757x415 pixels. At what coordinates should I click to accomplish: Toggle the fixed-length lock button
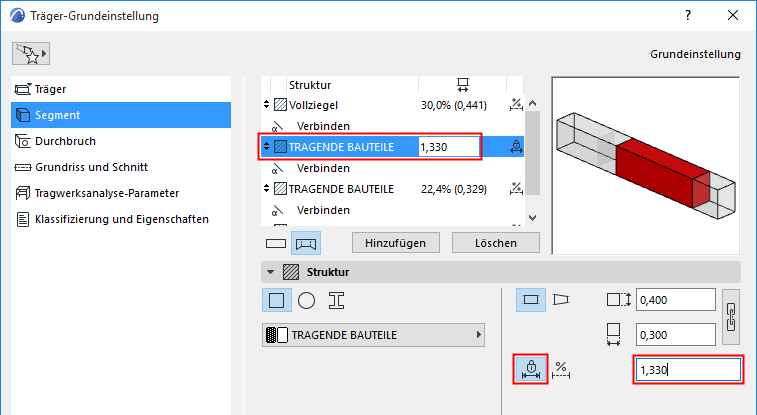(x=531, y=369)
